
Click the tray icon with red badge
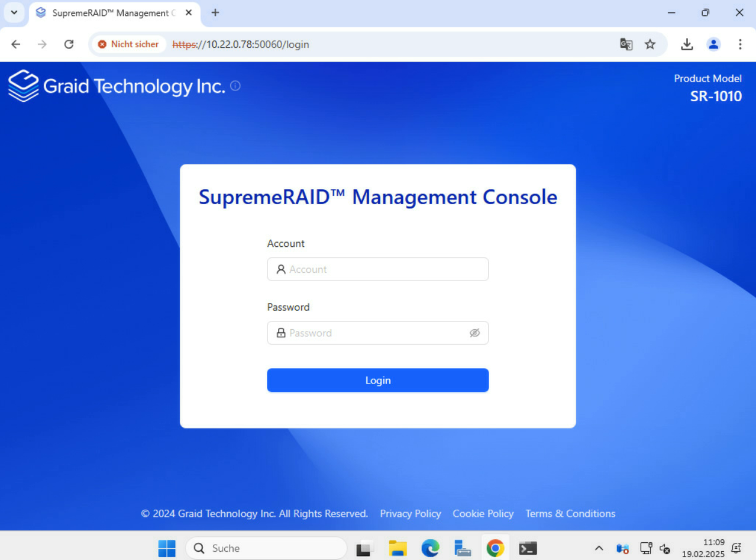coord(622,549)
